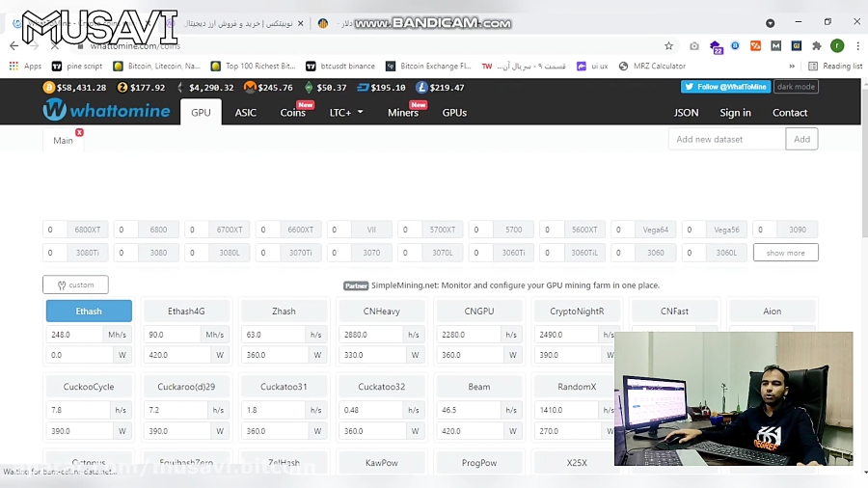Toggle the KawPow algorithm
This screenshot has height=488, width=868.
[x=381, y=463]
